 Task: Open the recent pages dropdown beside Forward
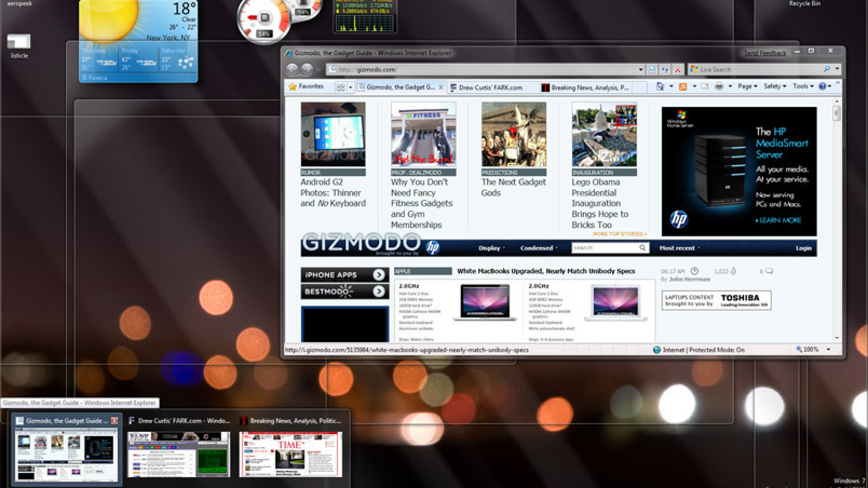(x=318, y=70)
